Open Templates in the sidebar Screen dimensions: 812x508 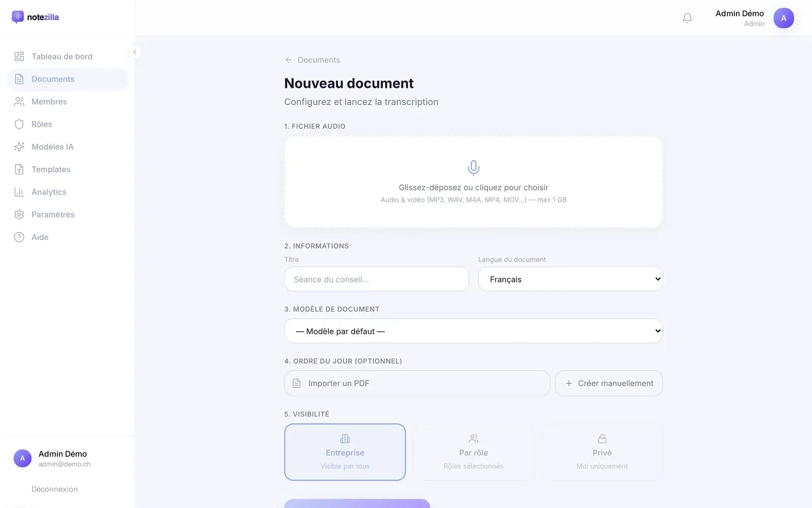[67, 170]
